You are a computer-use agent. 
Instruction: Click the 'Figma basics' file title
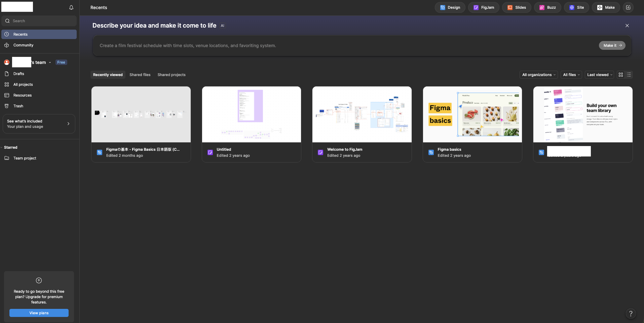[x=449, y=149]
